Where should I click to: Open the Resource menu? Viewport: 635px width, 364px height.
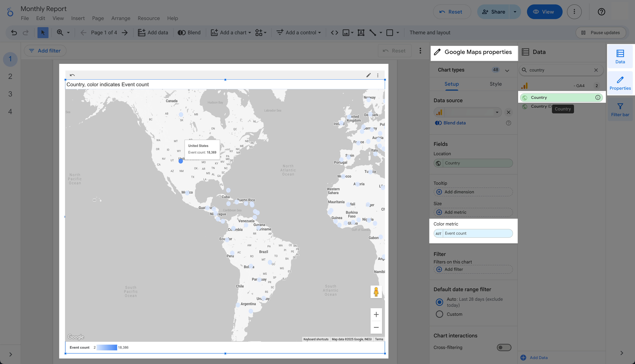(149, 18)
